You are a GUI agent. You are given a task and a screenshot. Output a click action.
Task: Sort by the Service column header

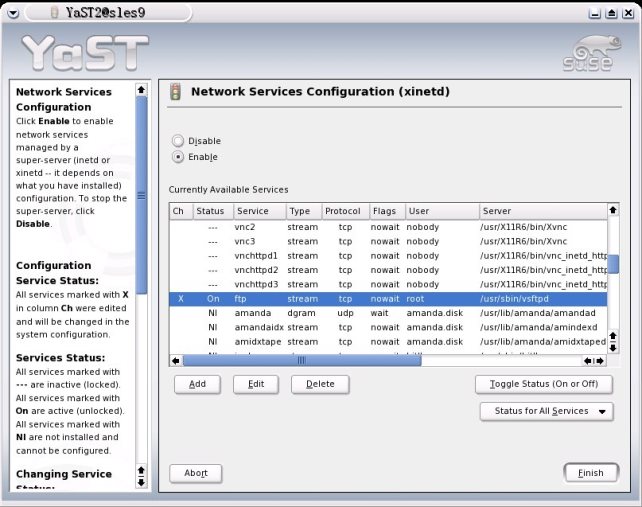(x=260, y=211)
